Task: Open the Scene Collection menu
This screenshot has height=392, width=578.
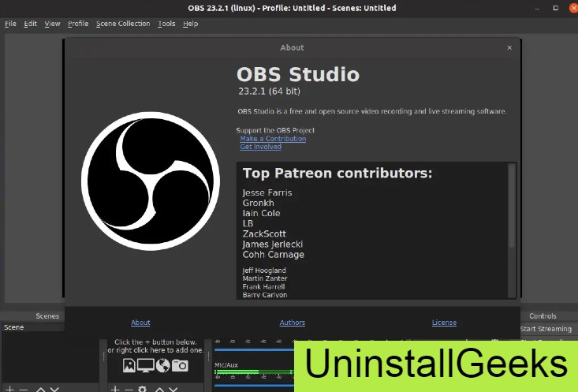Action: (x=123, y=24)
